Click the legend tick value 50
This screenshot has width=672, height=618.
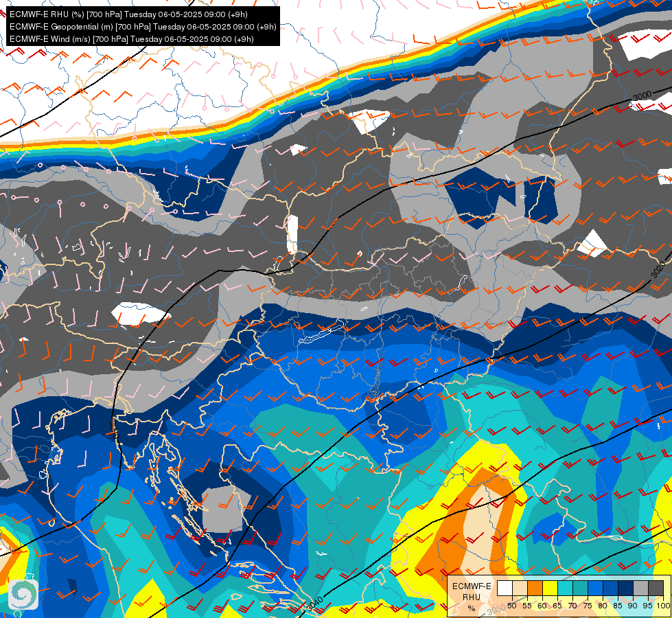(x=511, y=606)
